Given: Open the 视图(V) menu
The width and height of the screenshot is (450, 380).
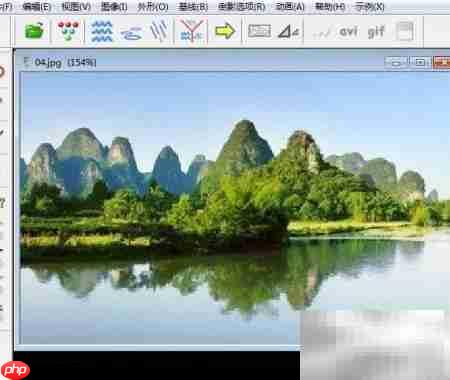Looking at the screenshot, I should click(x=76, y=7).
